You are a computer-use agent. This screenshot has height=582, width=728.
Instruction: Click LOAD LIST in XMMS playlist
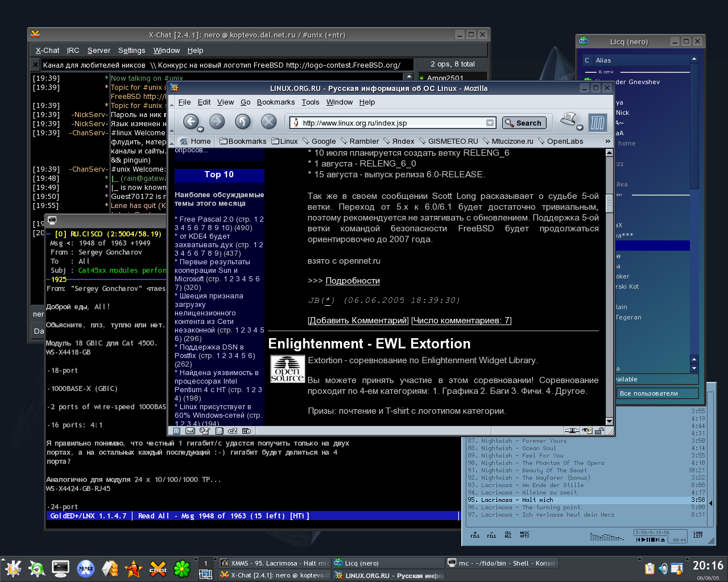698,535
